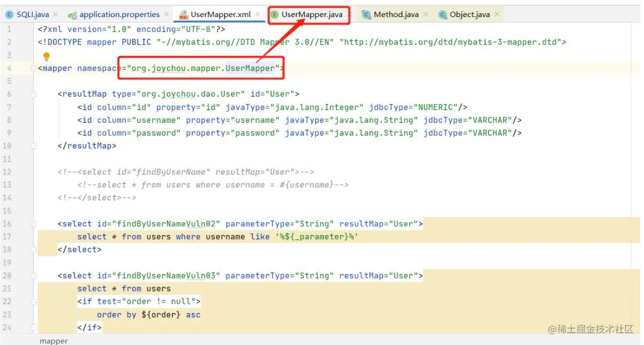644x345 pixels.
Task: Click the "select * from users" line 21
Action: [124, 288]
